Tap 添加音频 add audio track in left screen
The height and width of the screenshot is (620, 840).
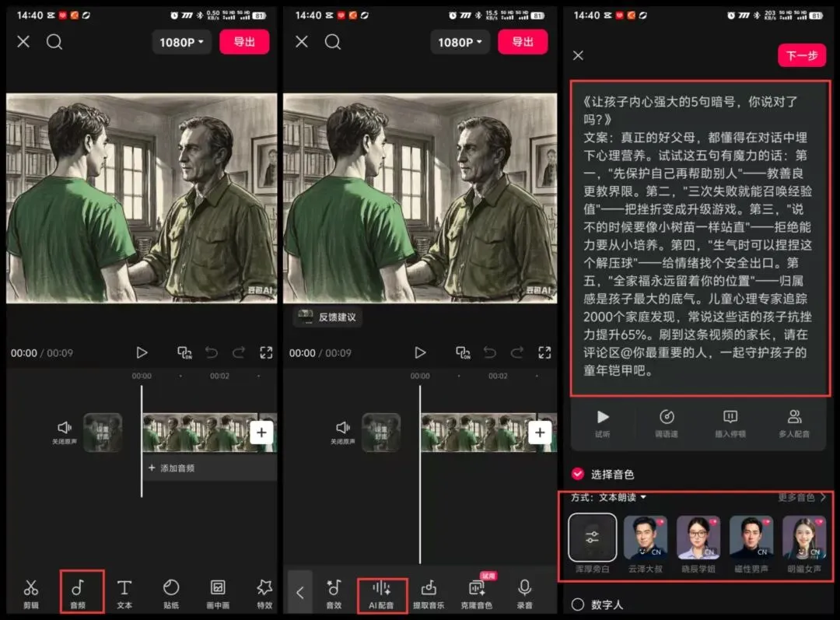(x=209, y=468)
